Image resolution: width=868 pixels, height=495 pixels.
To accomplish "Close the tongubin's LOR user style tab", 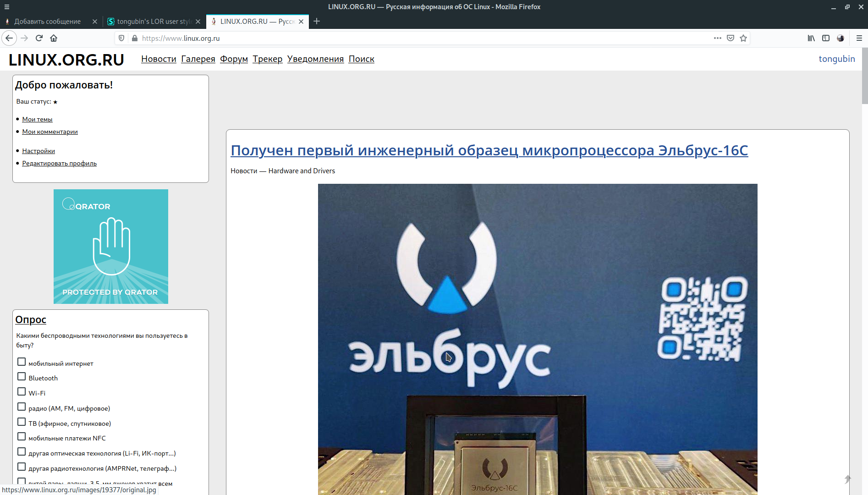I will (x=198, y=22).
